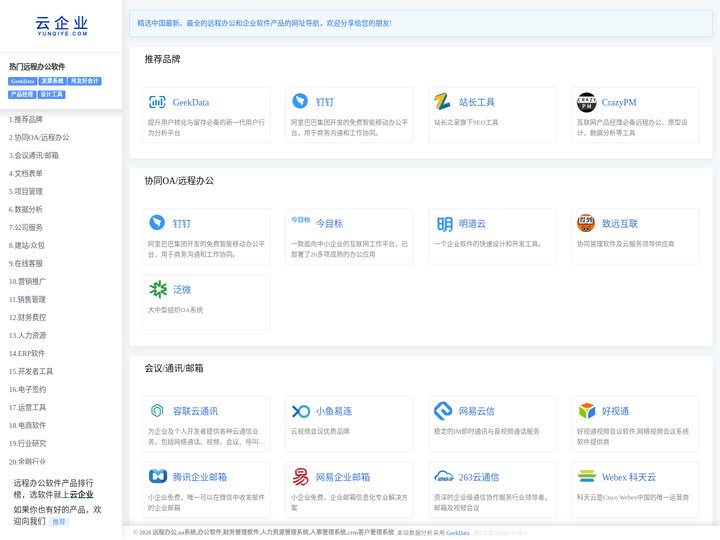720x540 pixels.
Task: Go to 7.公司服务 in the sidebar
Action: pos(26,227)
